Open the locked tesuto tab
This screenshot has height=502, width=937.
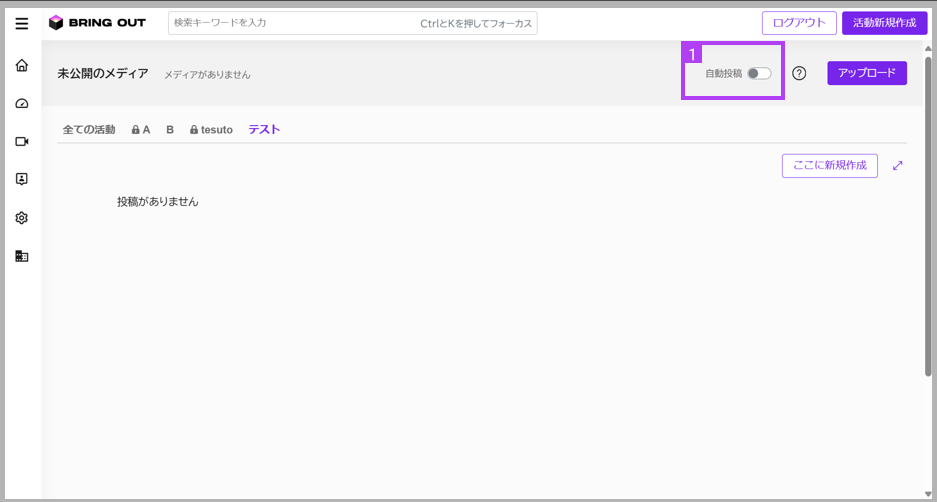(x=211, y=130)
